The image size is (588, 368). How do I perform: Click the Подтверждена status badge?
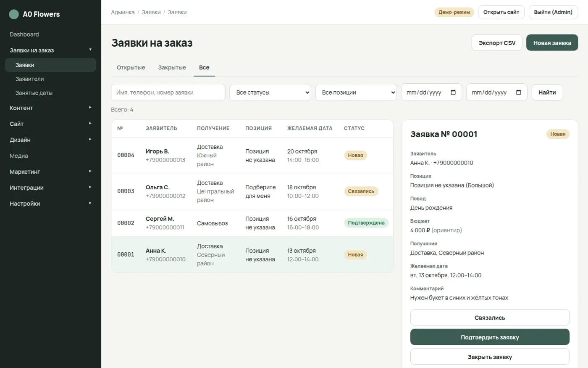(366, 223)
